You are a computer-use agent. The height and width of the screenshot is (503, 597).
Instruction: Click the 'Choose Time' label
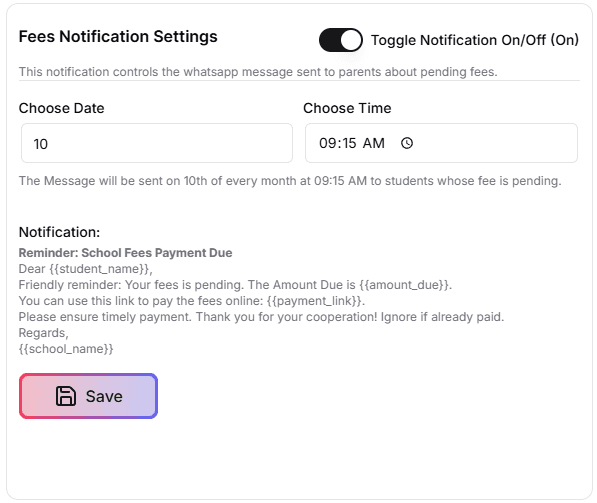point(347,108)
